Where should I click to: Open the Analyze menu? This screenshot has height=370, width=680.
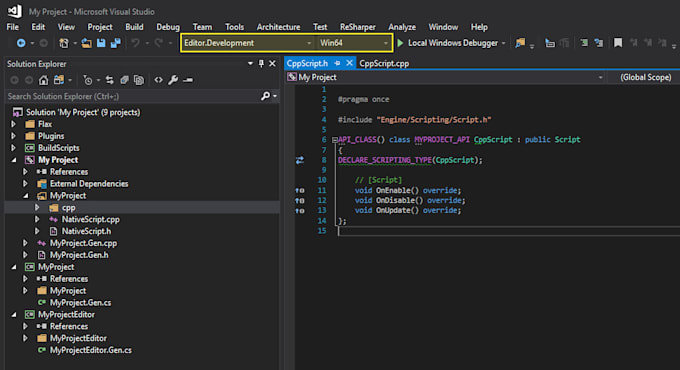pos(402,27)
